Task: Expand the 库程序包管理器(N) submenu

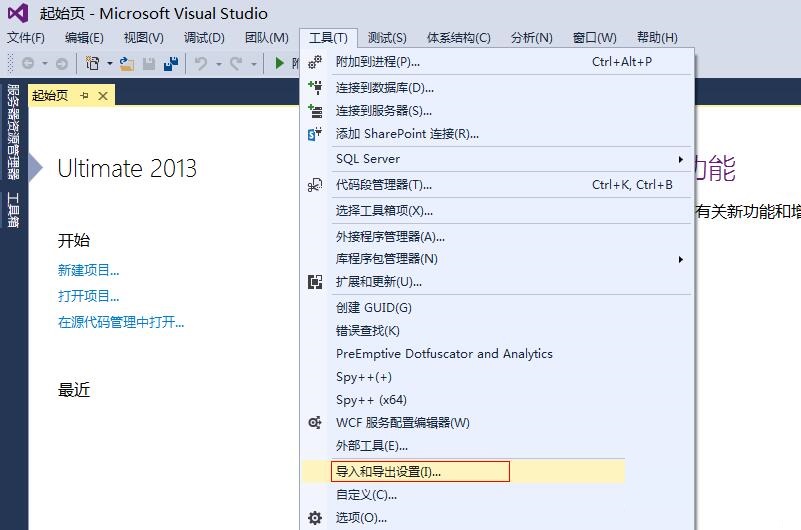Action: pos(680,259)
